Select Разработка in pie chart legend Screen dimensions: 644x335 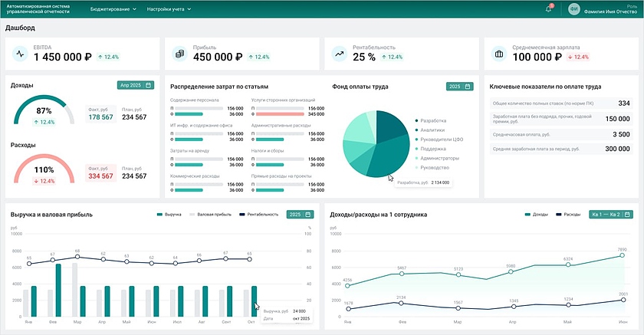pyautogui.click(x=432, y=120)
